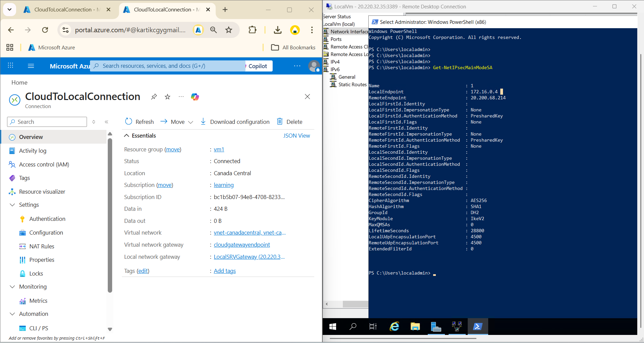The image size is (644, 343).
Task: Open the browser extensions puzzle icon
Action: [x=252, y=30]
